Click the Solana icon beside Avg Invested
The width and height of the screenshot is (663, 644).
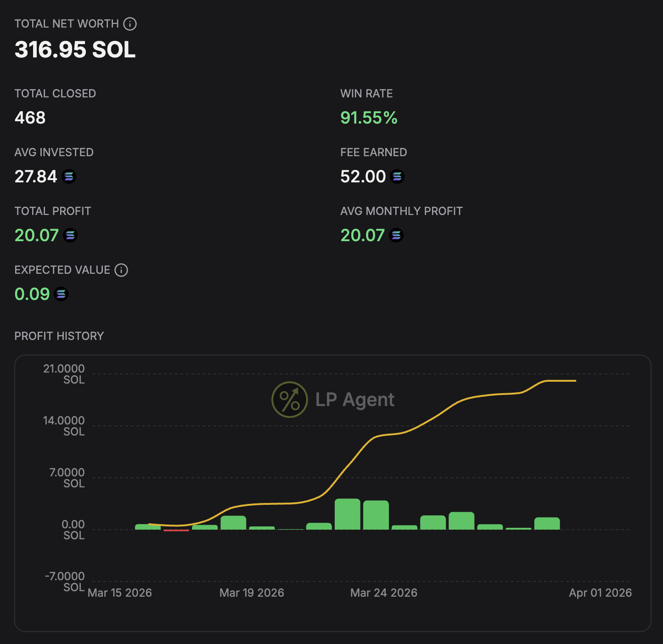69,176
